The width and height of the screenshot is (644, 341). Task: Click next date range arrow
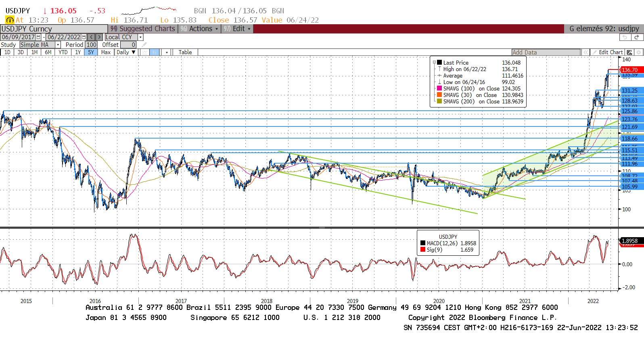point(99,37)
